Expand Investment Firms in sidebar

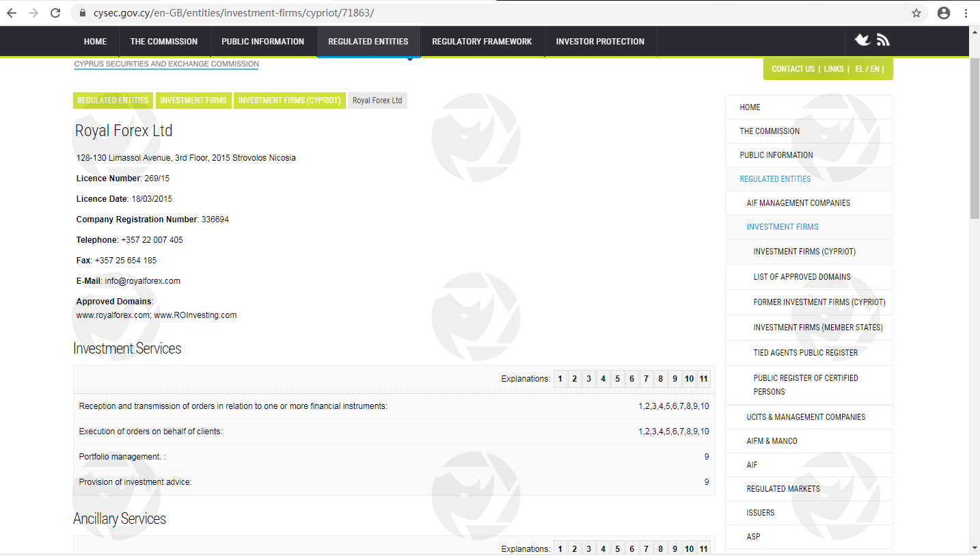point(782,227)
